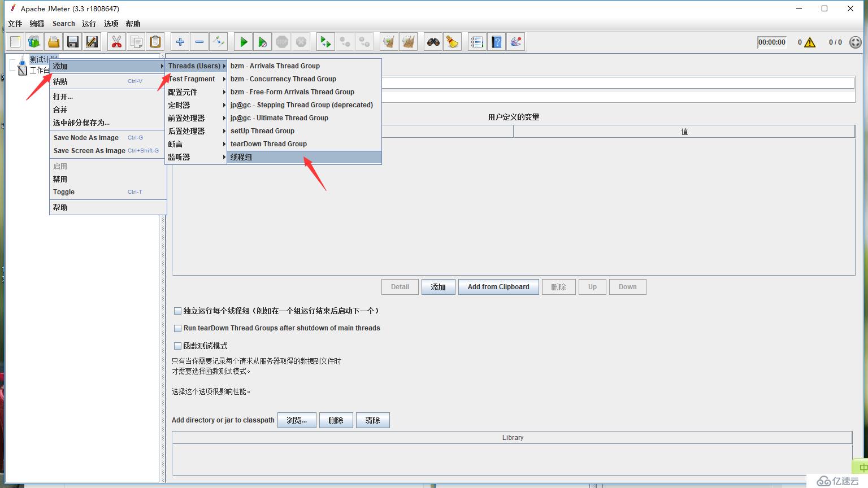
Task: Click the Open file folder toolbar icon
Action: [54, 42]
